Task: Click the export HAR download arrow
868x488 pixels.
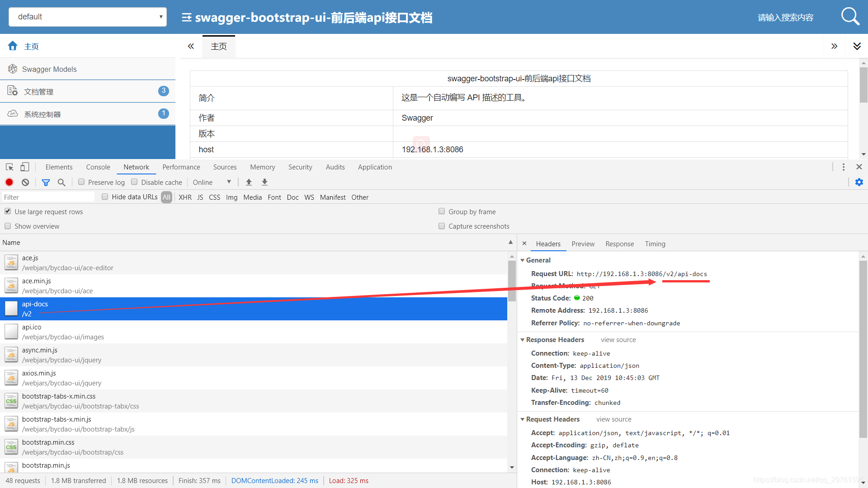Action: [x=264, y=182]
